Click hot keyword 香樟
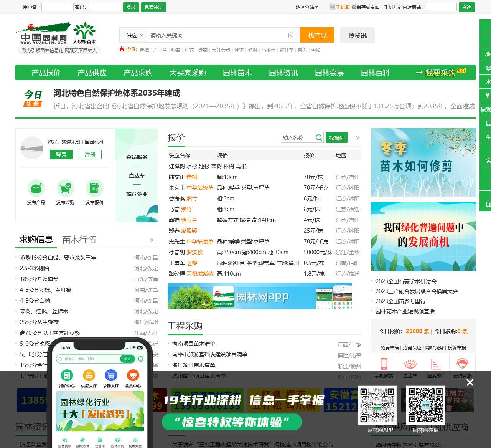Viewport: 491px width, 448px height. point(144,50)
